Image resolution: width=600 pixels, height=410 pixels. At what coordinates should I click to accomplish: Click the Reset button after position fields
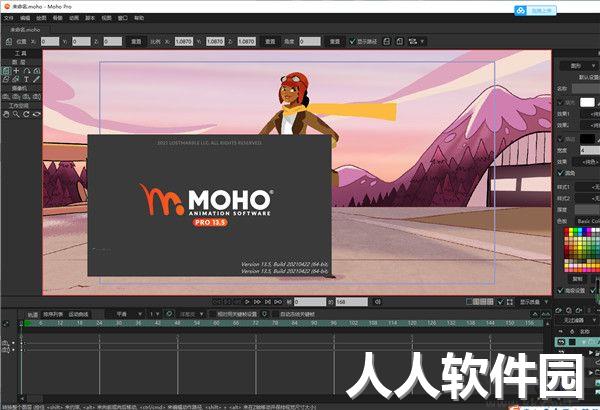click(136, 41)
